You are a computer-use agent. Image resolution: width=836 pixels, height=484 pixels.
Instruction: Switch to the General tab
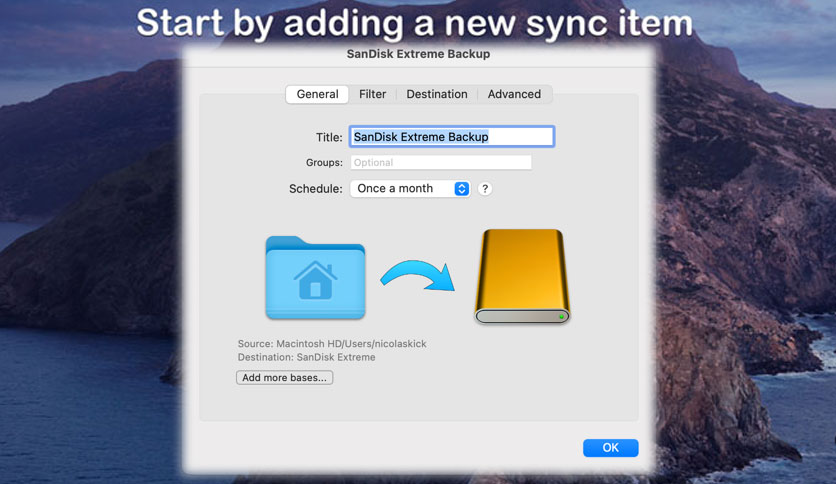pos(317,94)
